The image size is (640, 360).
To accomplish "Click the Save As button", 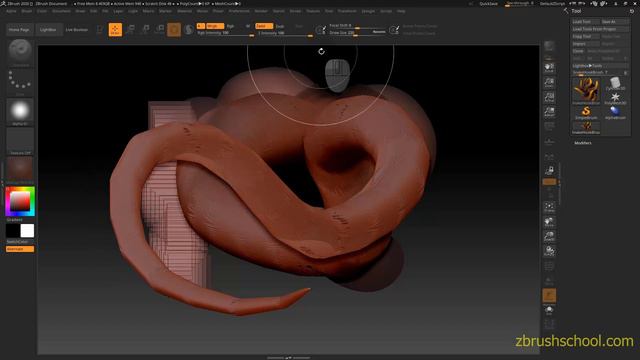I will [x=615, y=22].
